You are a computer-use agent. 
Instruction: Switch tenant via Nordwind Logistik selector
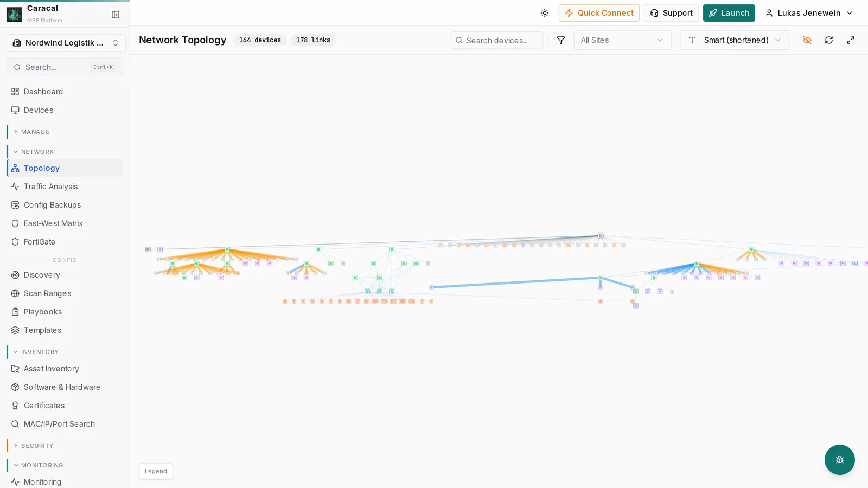[x=66, y=43]
